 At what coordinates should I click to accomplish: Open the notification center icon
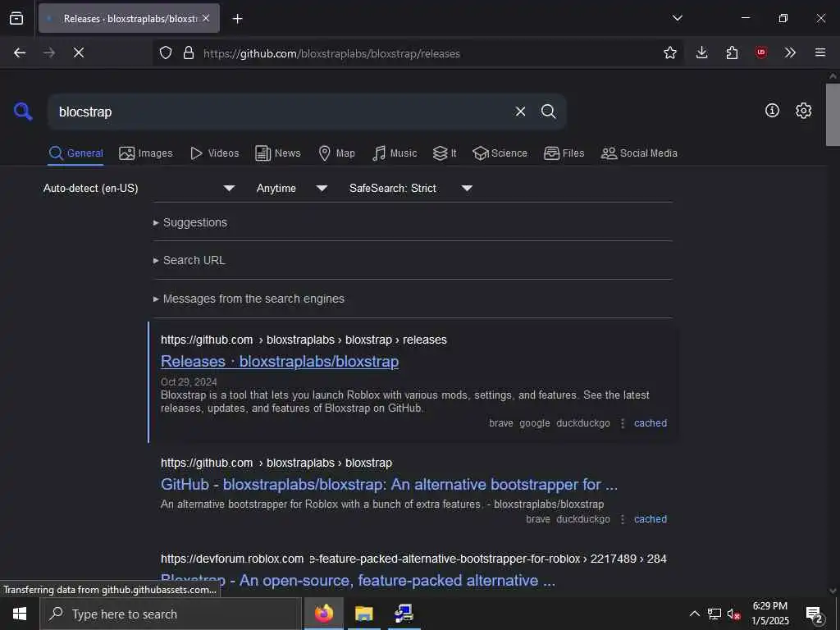click(815, 614)
